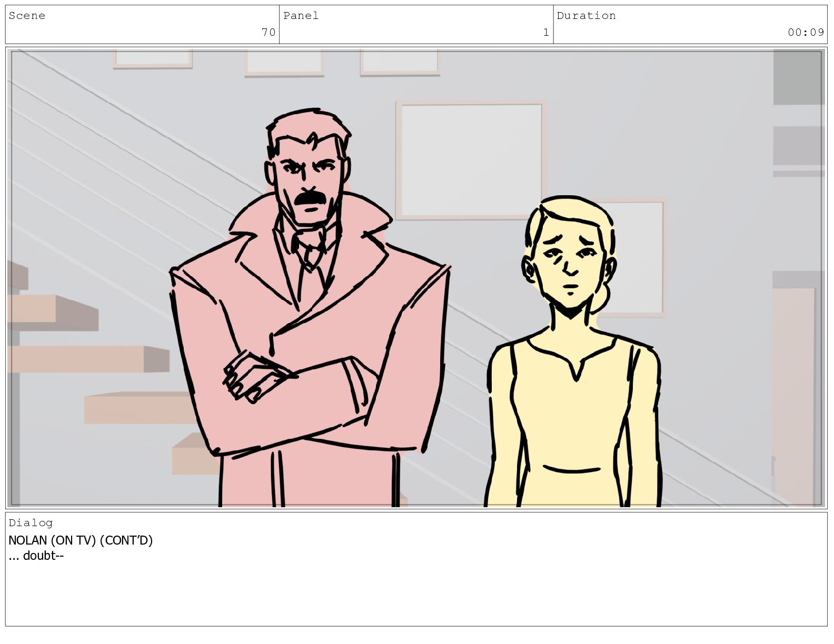Click the 'Panel' header label
This screenshot has height=644, width=834.
point(301,16)
